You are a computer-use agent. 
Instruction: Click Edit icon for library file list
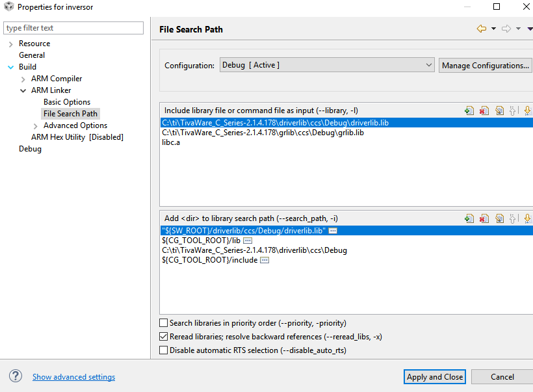click(x=499, y=111)
